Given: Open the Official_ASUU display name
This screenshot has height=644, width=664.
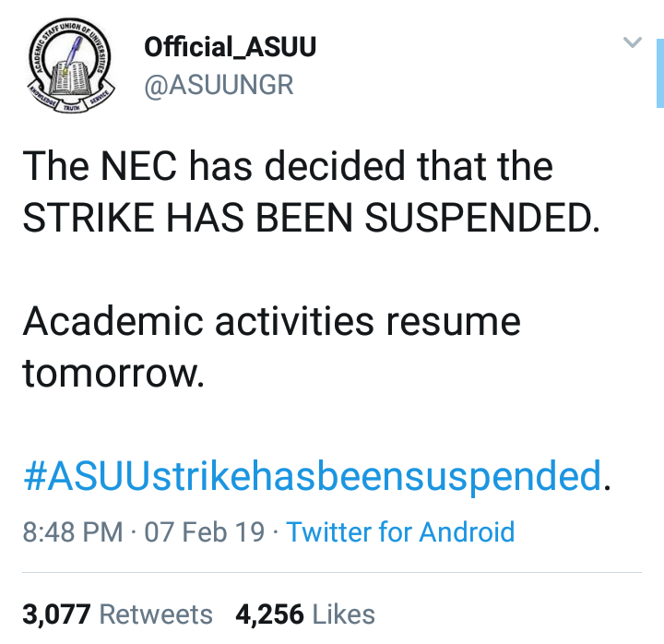Looking at the screenshot, I should [x=230, y=49].
